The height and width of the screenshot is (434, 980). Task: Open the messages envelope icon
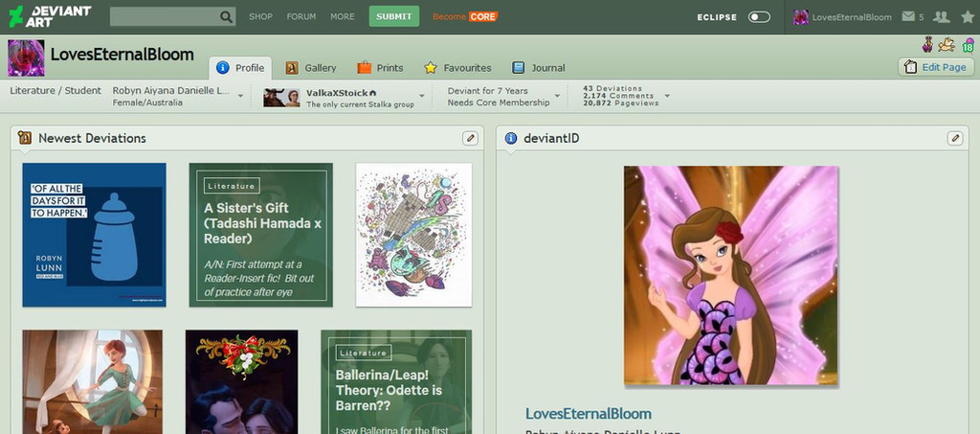[x=908, y=17]
